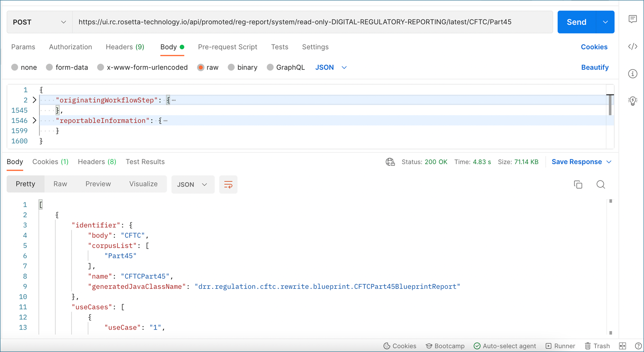Expand the originatingWorkflowStep fold arrow
The height and width of the screenshot is (352, 644).
[34, 100]
